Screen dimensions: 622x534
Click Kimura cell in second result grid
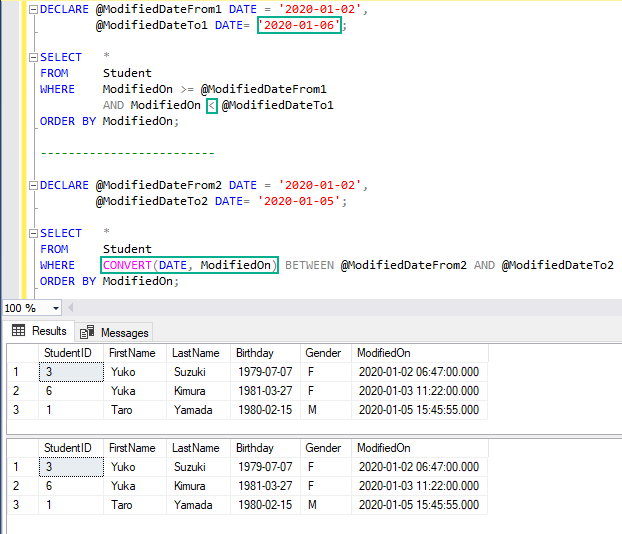click(198, 486)
